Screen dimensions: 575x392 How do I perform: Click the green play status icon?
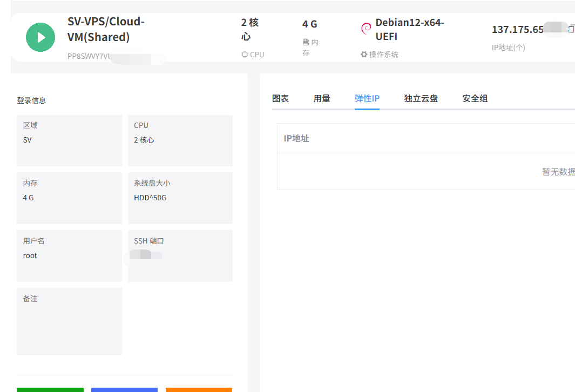pyautogui.click(x=40, y=37)
